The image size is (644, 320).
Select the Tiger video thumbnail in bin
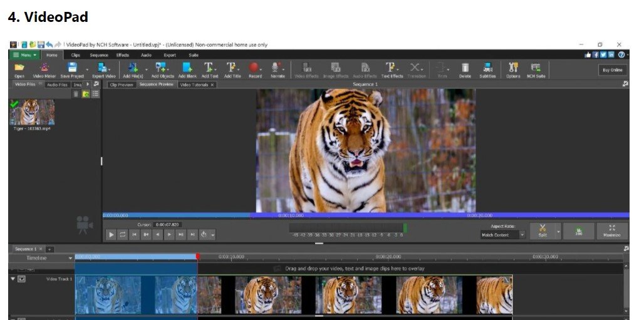(x=32, y=112)
